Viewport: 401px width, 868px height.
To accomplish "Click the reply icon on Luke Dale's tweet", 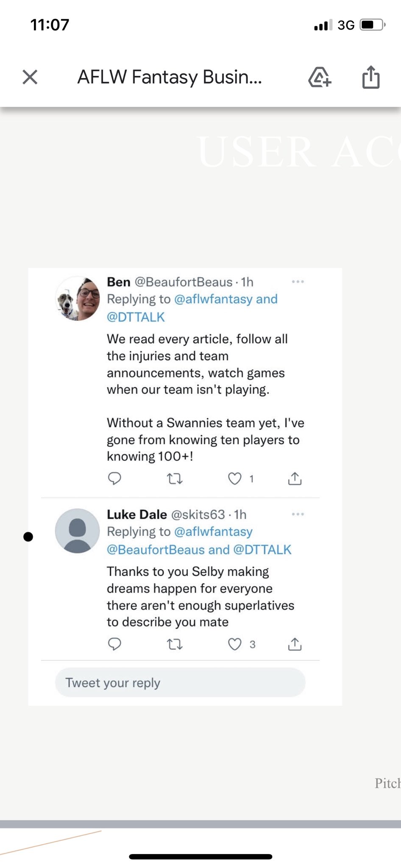I will click(x=114, y=644).
